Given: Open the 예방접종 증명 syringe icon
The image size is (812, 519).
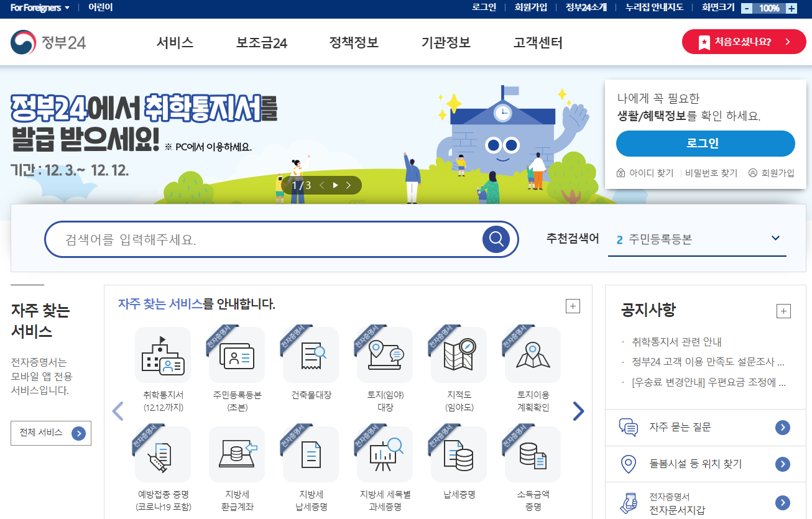Looking at the screenshot, I should pos(163,454).
